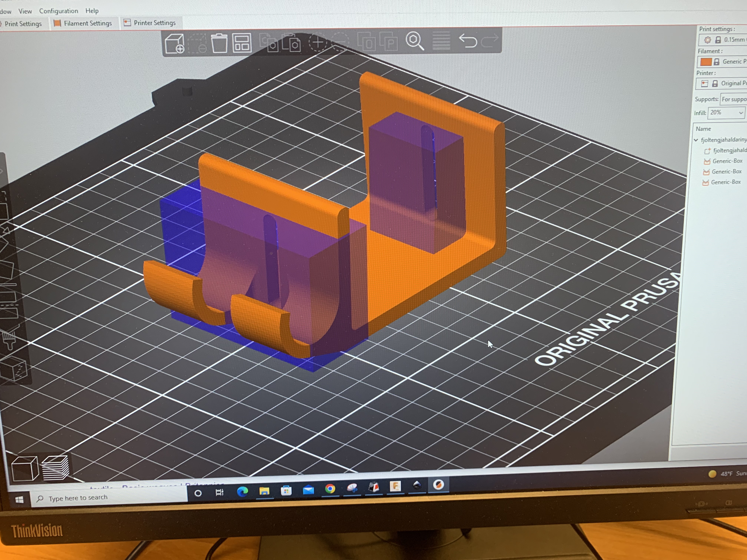Viewport: 747px width, 560px height.
Task: Open the Configuration menu
Action: point(58,11)
